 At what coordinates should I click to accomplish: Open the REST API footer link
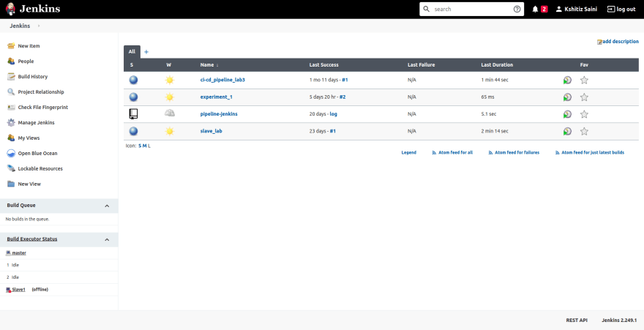577,320
